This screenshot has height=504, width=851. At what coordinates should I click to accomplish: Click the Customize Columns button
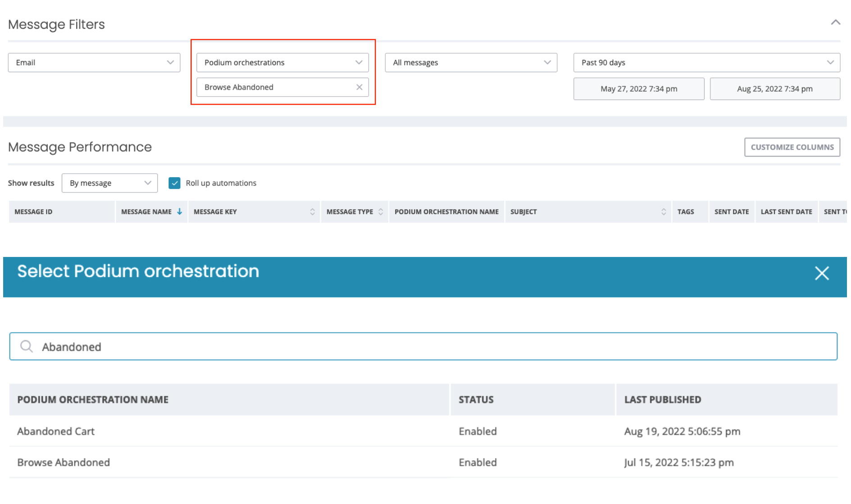[x=792, y=147]
